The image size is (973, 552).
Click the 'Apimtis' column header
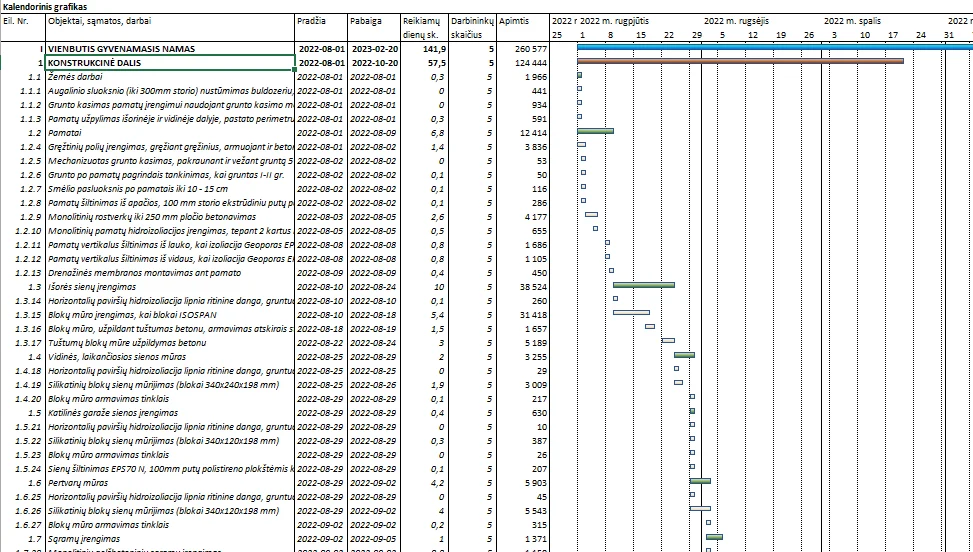tap(514, 20)
